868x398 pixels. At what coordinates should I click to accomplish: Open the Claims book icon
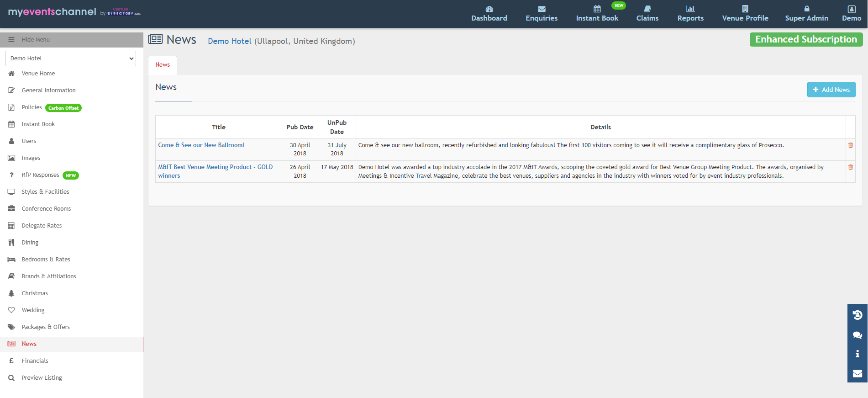click(x=647, y=9)
